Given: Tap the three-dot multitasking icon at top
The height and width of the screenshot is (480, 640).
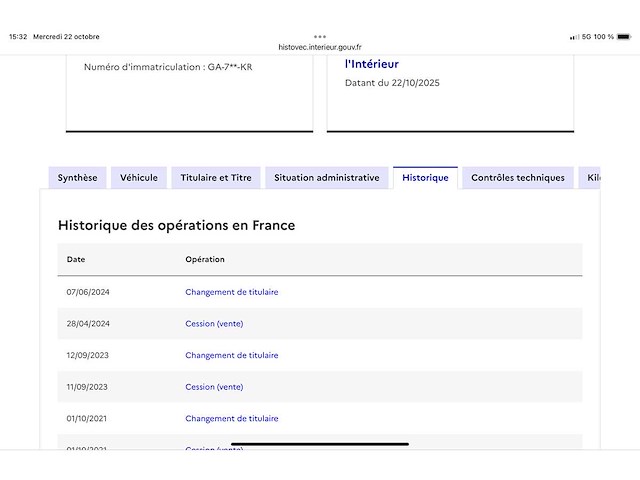Looking at the screenshot, I should point(320,36).
